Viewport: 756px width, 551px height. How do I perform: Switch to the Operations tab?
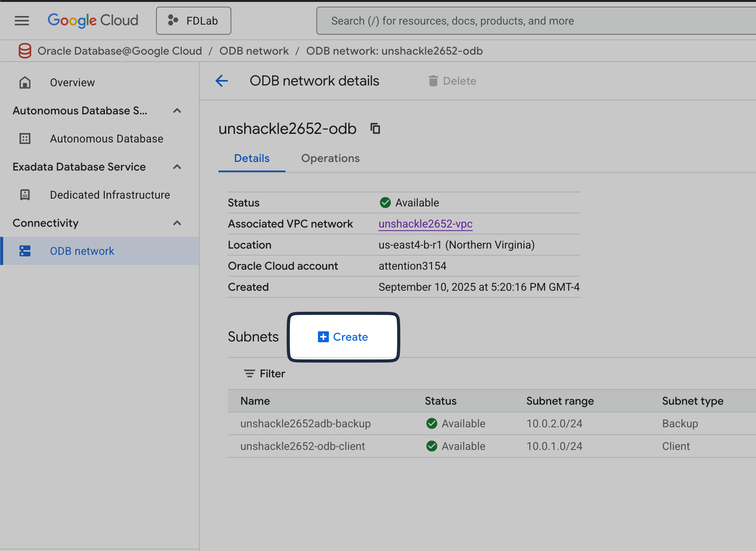(x=330, y=158)
